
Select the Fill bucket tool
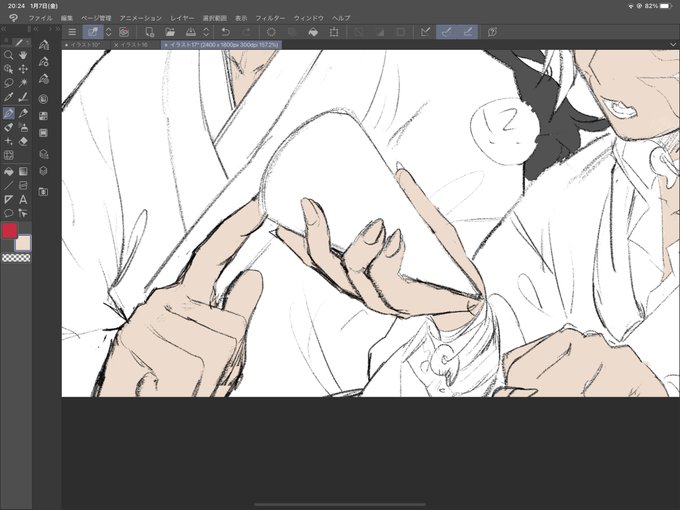[x=8, y=172]
